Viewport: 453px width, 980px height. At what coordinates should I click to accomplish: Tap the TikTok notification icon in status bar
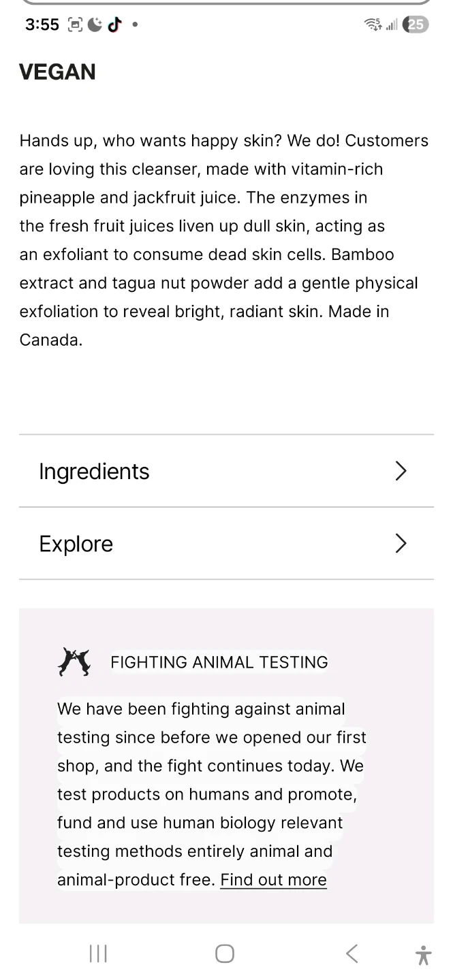tap(114, 25)
